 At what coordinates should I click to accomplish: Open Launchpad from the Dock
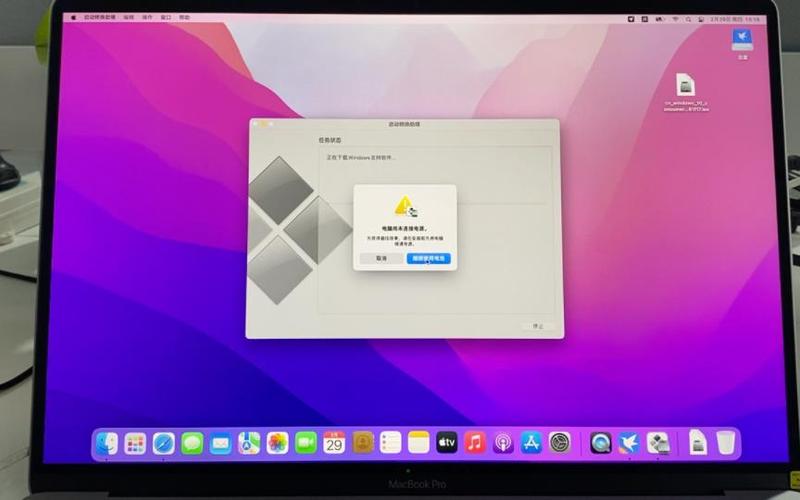(x=135, y=443)
